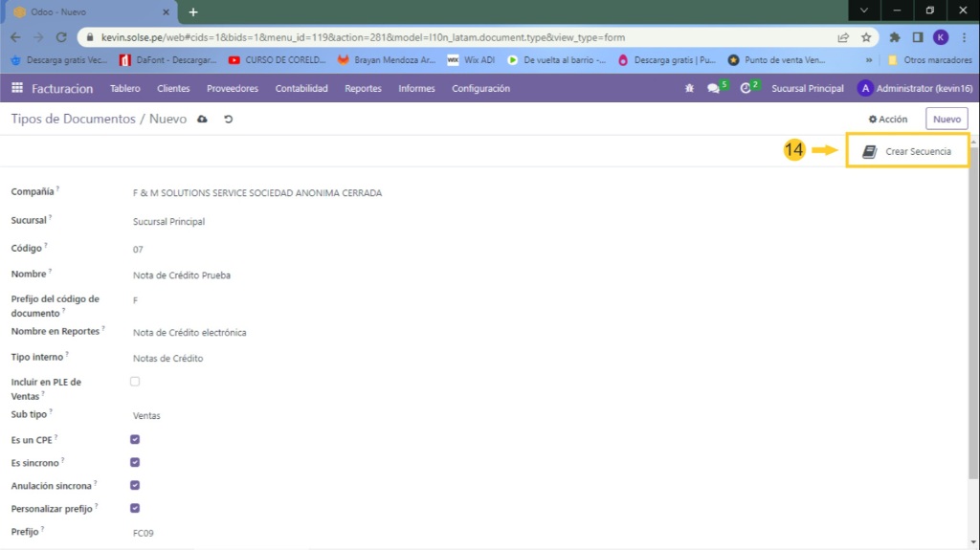Bookmark this page with the star icon
Image resolution: width=980 pixels, height=550 pixels.
[866, 37]
